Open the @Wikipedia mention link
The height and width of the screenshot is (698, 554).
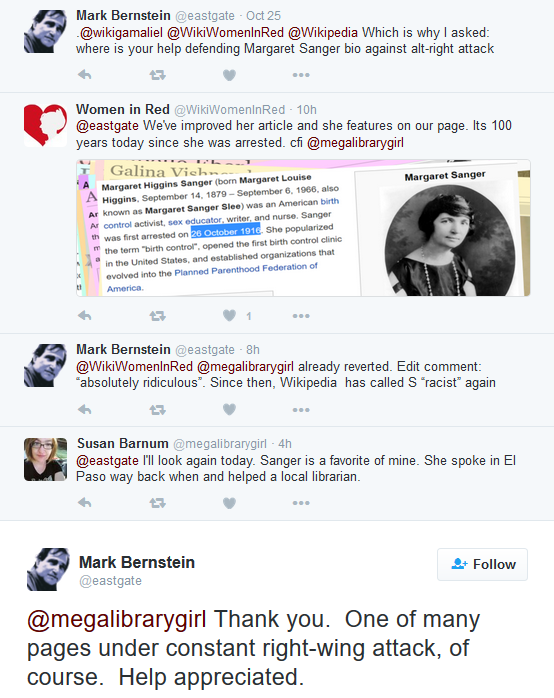coord(323,32)
